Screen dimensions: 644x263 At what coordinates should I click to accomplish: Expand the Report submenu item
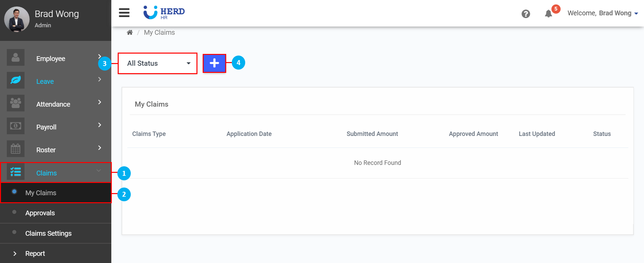click(x=35, y=254)
